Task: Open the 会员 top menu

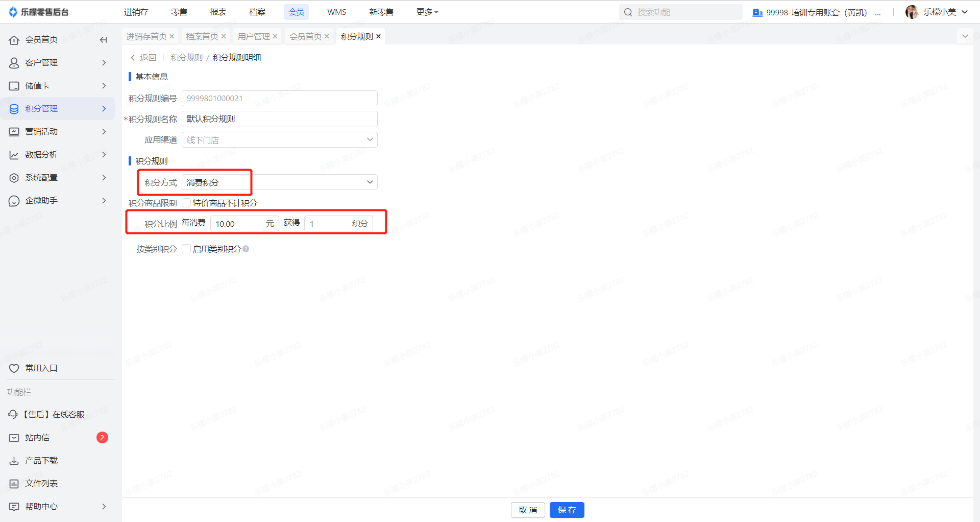Action: 297,12
